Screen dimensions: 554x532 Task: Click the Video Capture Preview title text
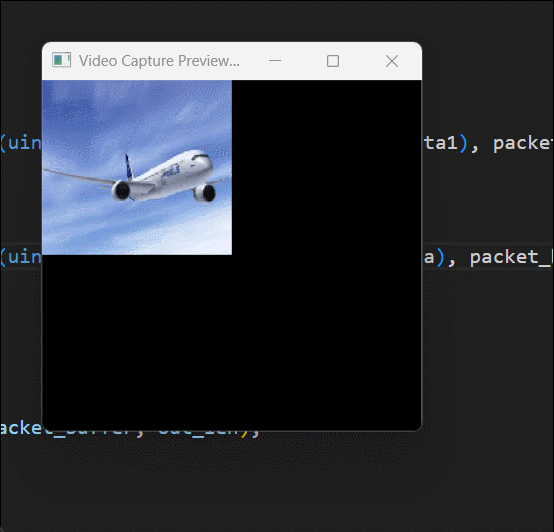(x=159, y=61)
